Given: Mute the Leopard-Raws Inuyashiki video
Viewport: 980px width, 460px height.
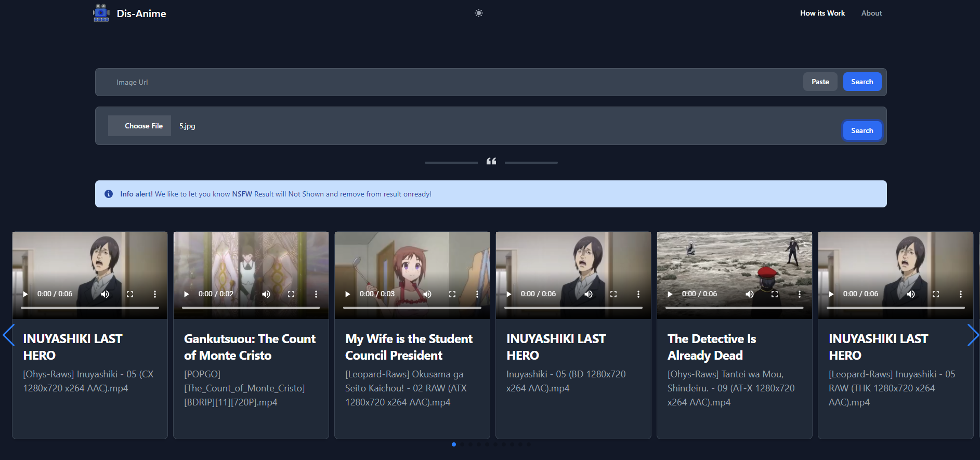Looking at the screenshot, I should (x=911, y=294).
